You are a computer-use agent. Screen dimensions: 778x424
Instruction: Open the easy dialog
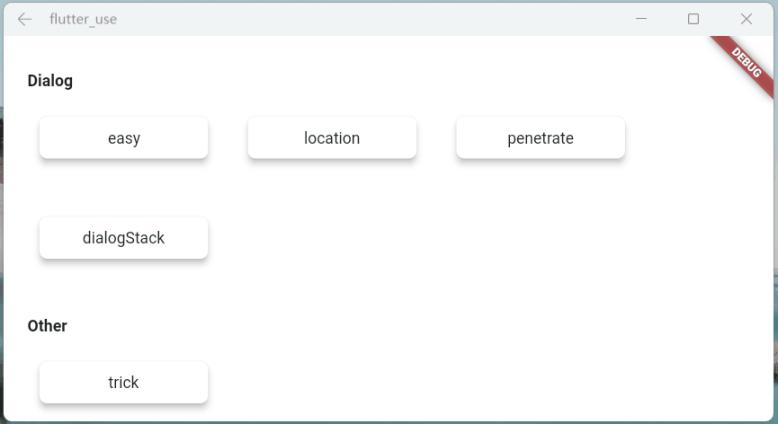click(124, 138)
